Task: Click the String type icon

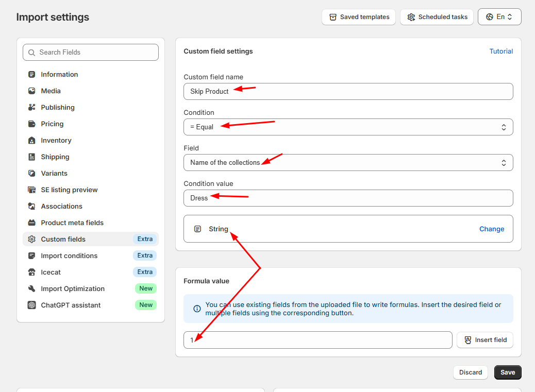Action: click(x=197, y=229)
